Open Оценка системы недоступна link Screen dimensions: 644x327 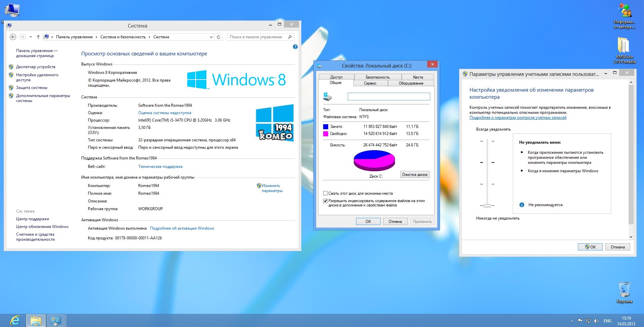tap(165, 113)
